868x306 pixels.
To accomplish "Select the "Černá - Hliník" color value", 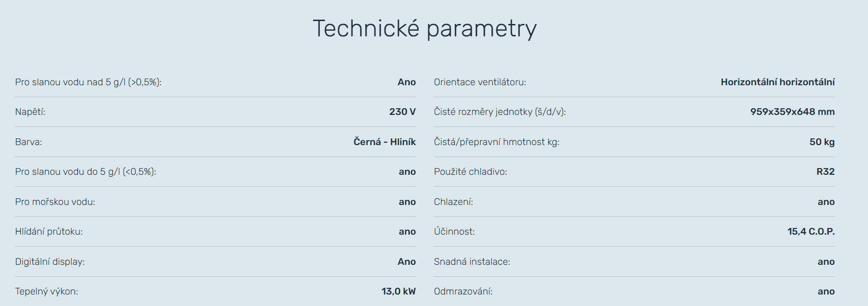I will click(x=384, y=142).
